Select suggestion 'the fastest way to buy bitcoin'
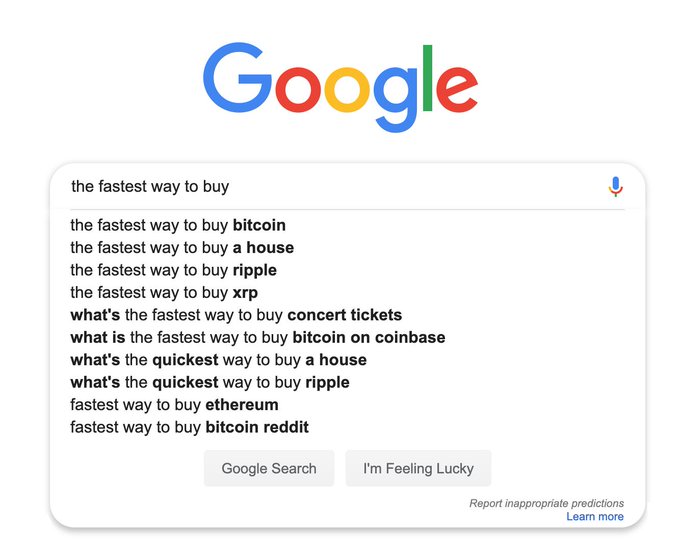This screenshot has width=680, height=555. pyautogui.click(x=178, y=225)
